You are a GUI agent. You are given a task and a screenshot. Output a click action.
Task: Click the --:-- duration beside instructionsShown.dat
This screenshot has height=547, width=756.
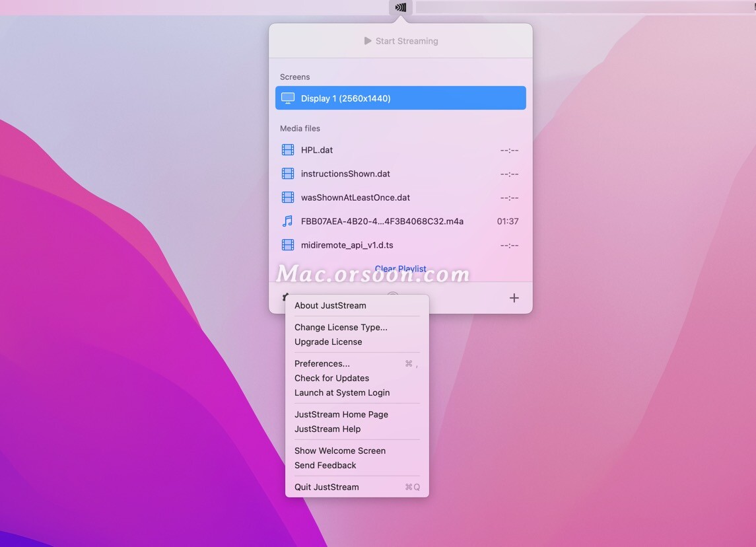(x=509, y=174)
